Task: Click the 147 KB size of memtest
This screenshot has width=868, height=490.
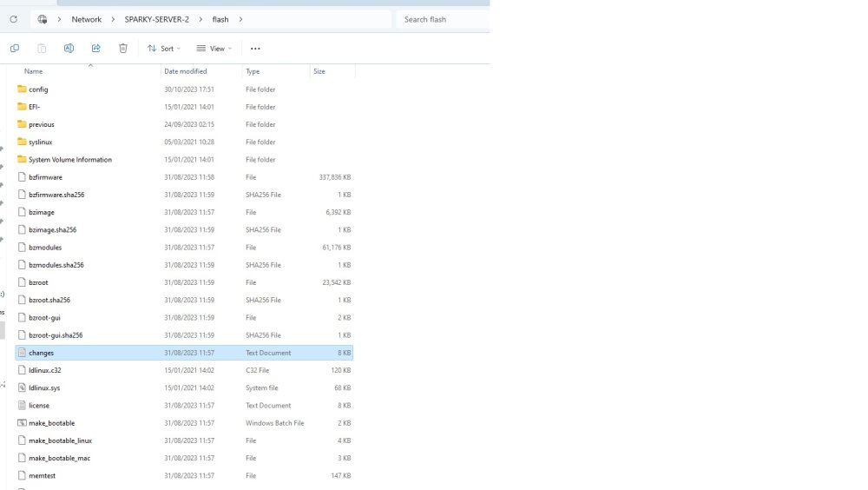Action: click(341, 475)
